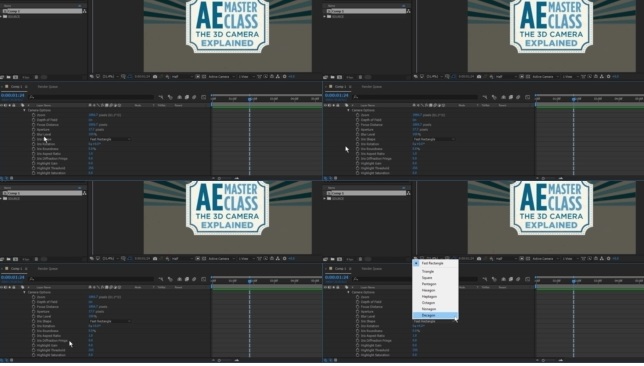Open Active Camera view dropdown in top-right viewer

545,77
